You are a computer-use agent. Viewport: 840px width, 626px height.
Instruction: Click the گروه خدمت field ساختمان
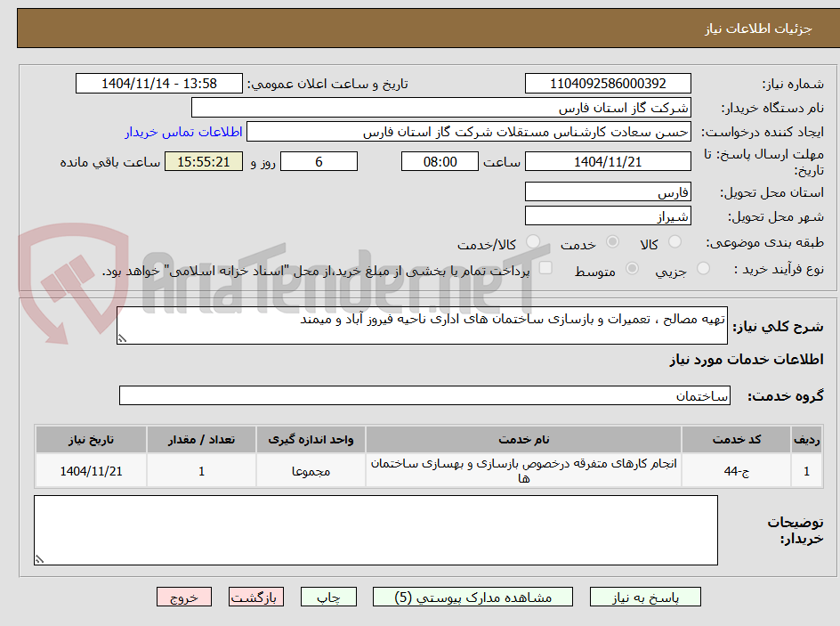(424, 395)
